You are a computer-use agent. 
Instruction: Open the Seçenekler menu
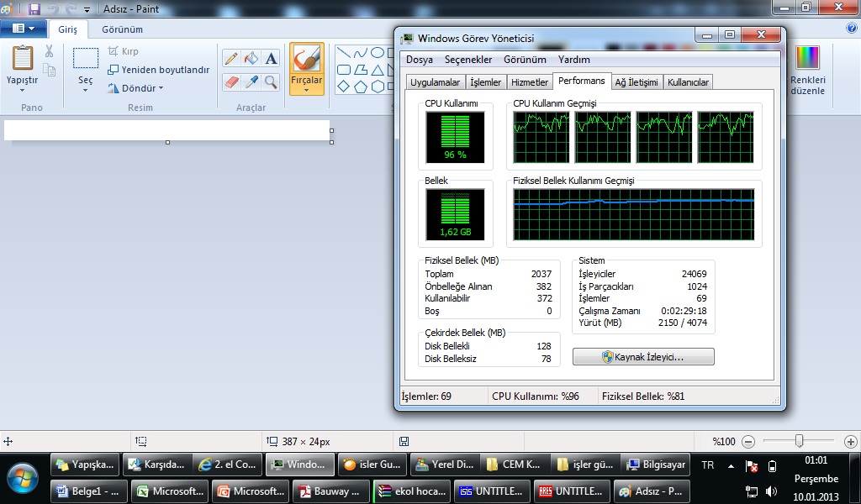pos(468,60)
